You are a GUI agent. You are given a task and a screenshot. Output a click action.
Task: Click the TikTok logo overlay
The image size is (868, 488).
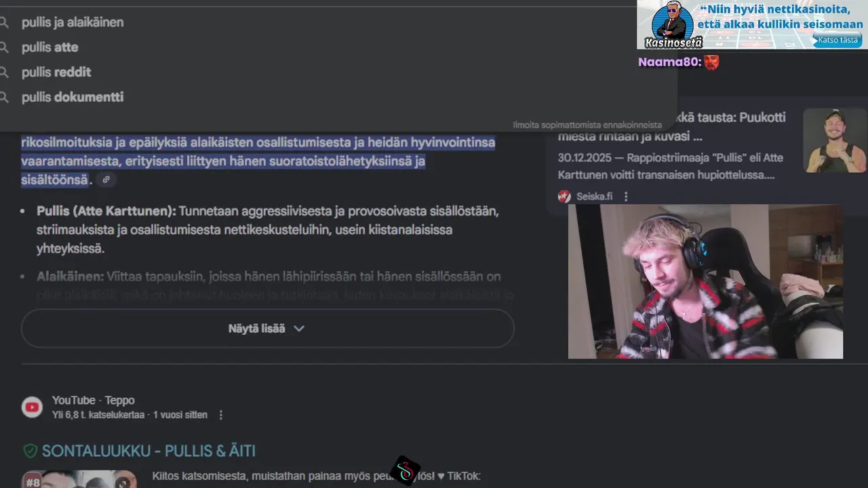point(406,471)
